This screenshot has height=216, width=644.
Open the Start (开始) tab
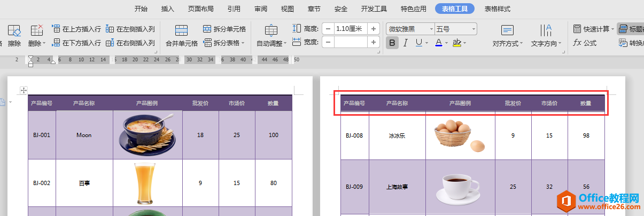pyautogui.click(x=141, y=9)
